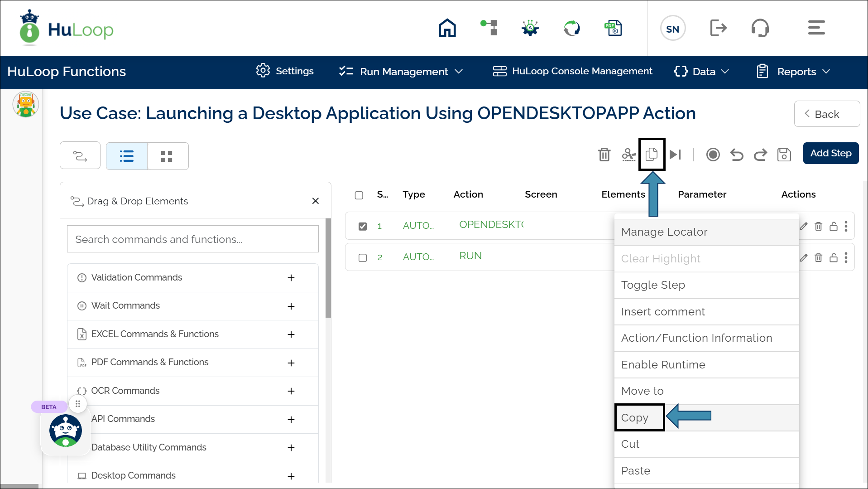This screenshot has height=489, width=868.
Task: Choose Toggle Step in context menu
Action: (653, 285)
